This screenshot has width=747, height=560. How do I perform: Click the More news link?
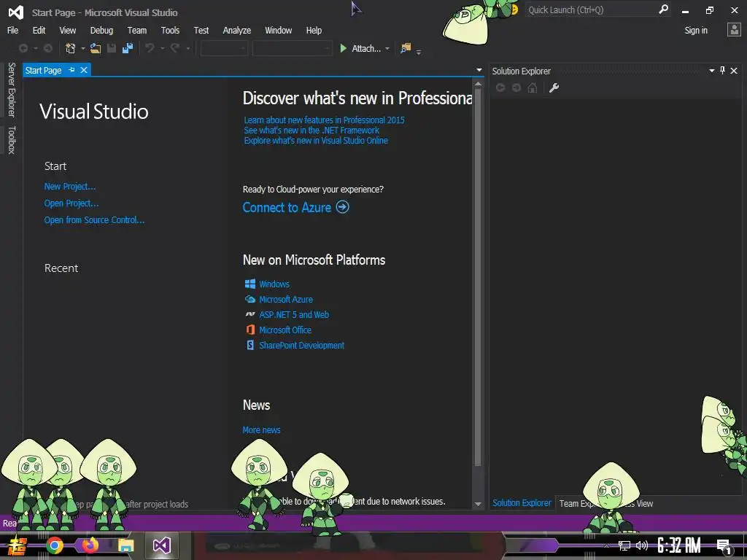[261, 429]
